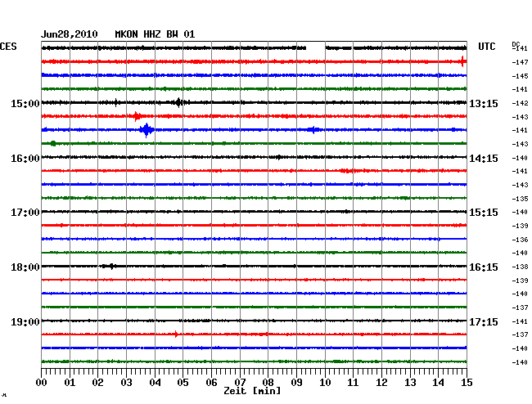Click the DC offset value -138
The height and width of the screenshot is (404, 532).
click(520, 267)
